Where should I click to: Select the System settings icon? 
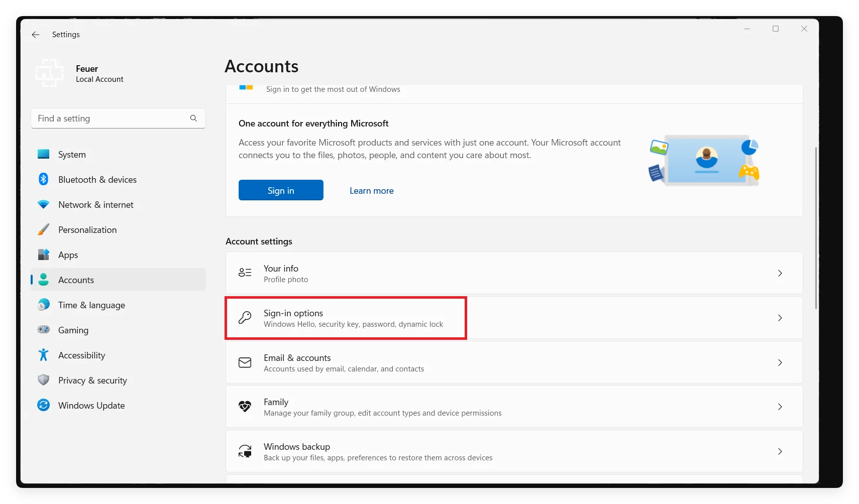tap(44, 154)
